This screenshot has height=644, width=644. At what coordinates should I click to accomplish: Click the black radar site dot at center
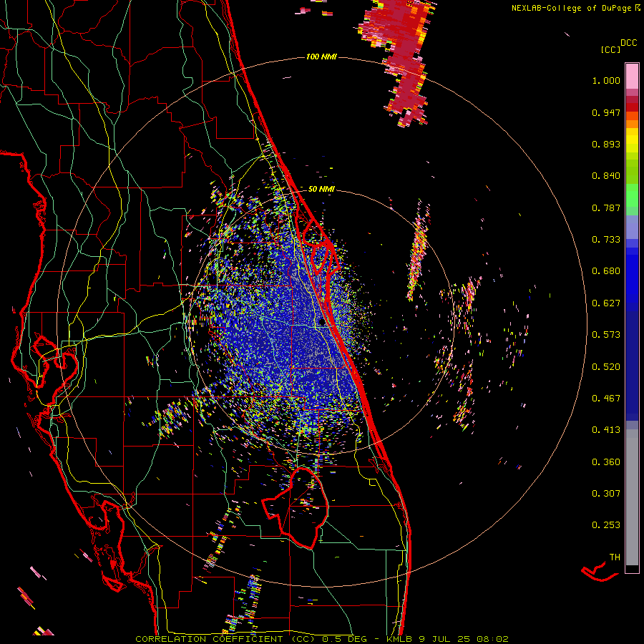[323, 322]
